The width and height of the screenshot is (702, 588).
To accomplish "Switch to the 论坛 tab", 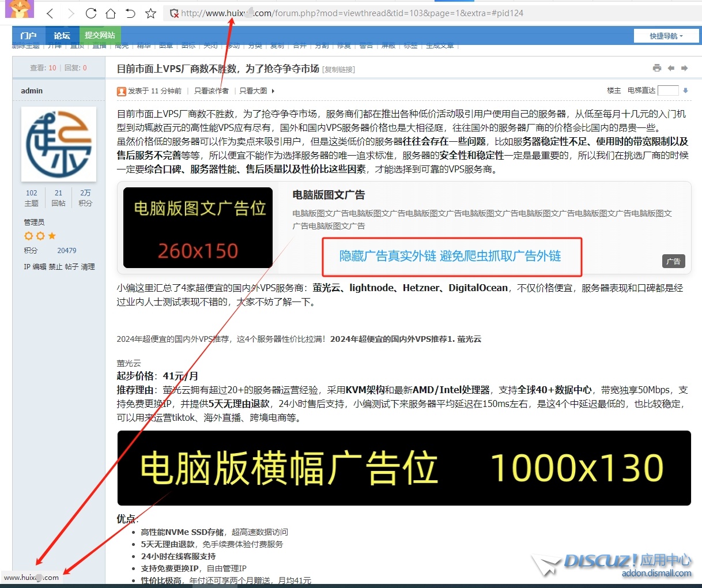I will point(62,36).
